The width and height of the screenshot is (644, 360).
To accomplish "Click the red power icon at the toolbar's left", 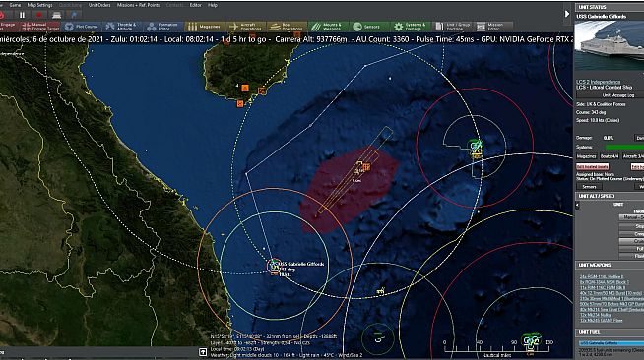I will (2, 15).
